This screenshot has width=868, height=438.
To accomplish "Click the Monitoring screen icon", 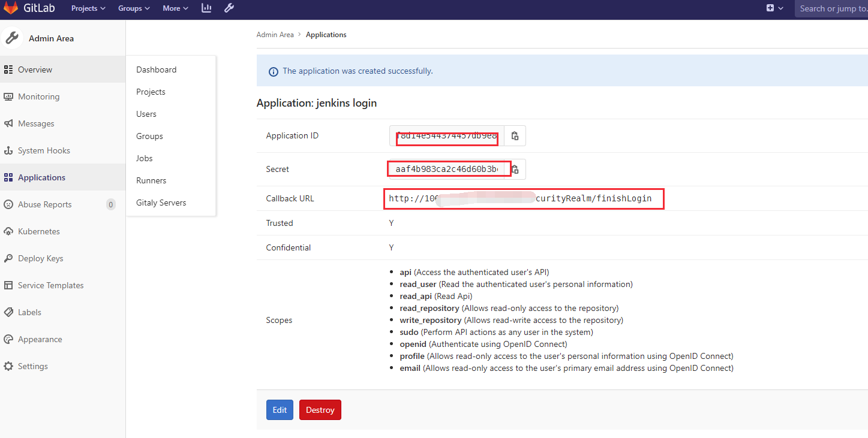I will (8, 96).
